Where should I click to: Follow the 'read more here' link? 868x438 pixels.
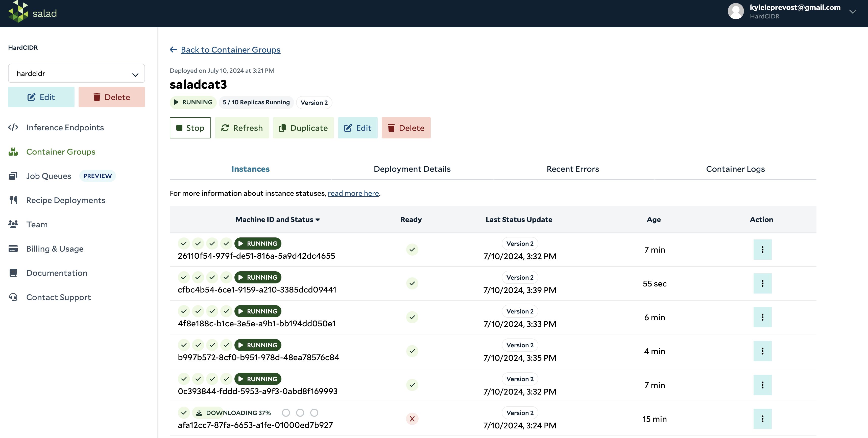pos(353,193)
